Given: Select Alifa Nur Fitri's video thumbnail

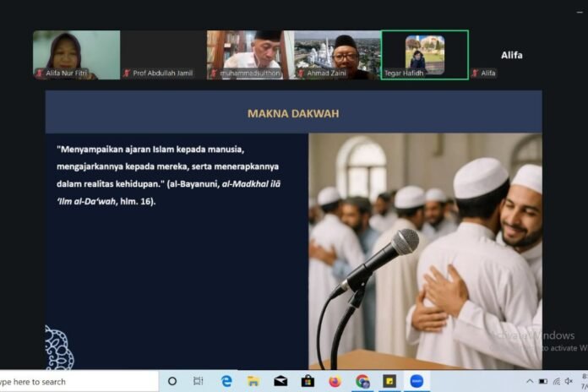Looking at the screenshot, I should pos(77,55).
